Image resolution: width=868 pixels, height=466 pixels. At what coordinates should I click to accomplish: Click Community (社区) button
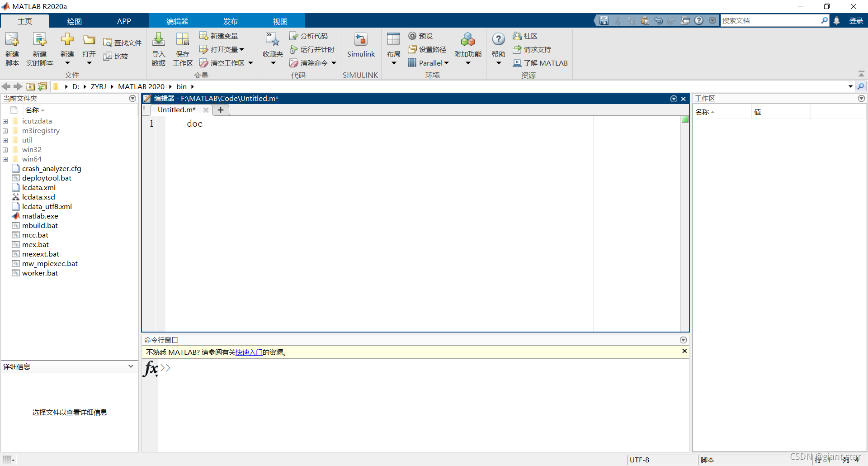pyautogui.click(x=525, y=36)
